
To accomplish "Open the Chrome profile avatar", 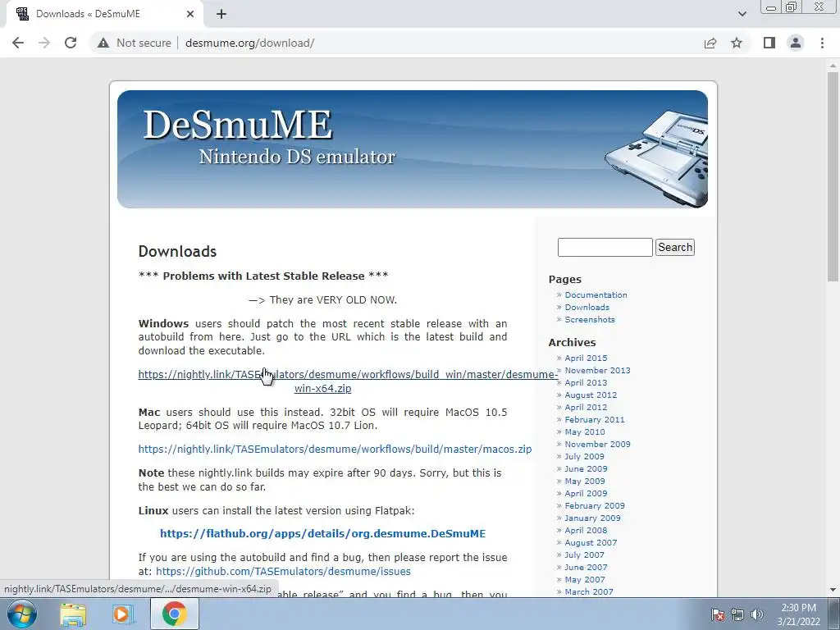I will pos(796,43).
